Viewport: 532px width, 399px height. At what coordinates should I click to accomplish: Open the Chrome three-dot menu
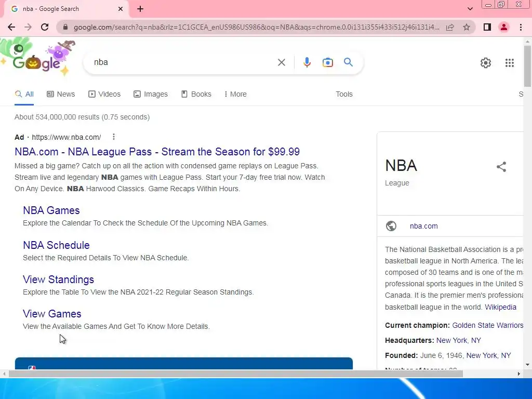(x=521, y=27)
